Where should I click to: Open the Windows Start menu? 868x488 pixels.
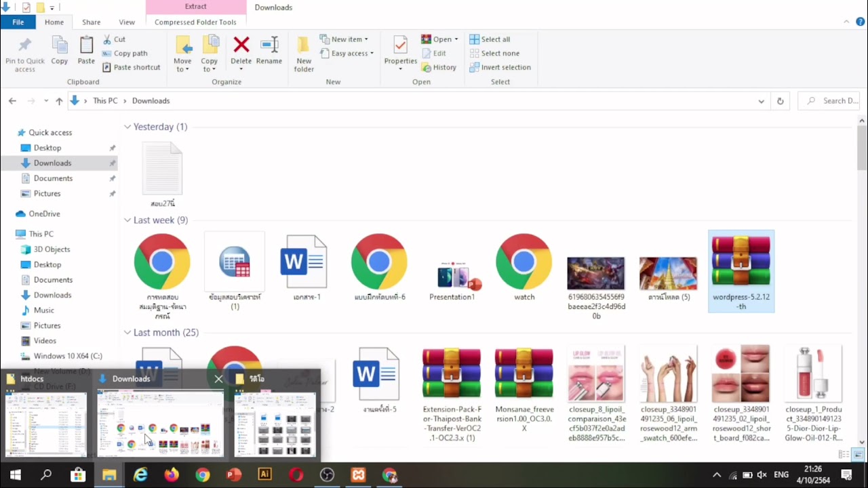16,474
